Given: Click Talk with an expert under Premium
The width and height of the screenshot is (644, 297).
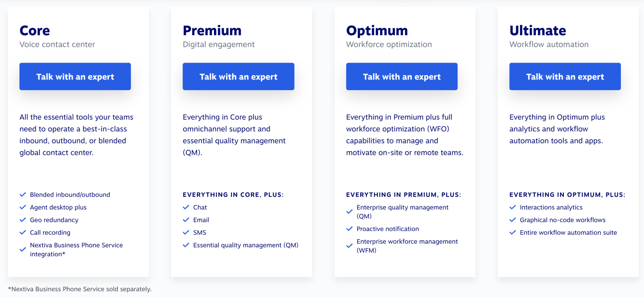Looking at the screenshot, I should tap(238, 76).
